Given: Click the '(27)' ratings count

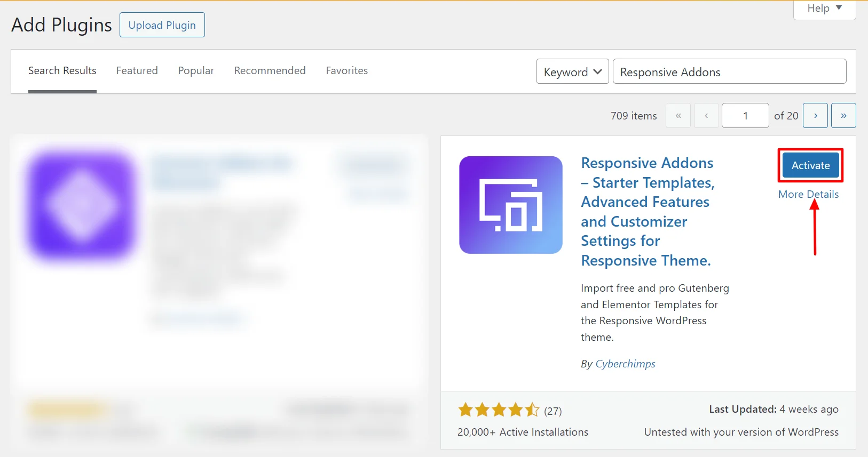Looking at the screenshot, I should [553, 411].
